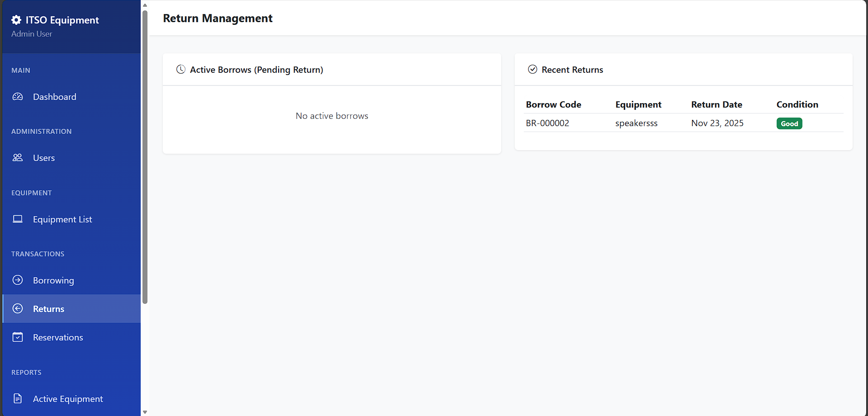This screenshot has height=416, width=868.
Task: Select Reservations in the sidebar
Action: click(58, 337)
